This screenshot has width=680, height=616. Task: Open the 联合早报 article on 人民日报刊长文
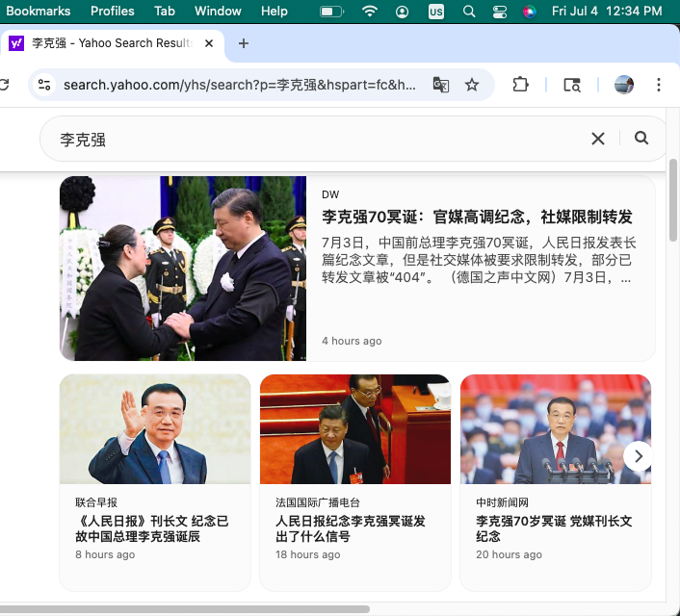tap(152, 528)
